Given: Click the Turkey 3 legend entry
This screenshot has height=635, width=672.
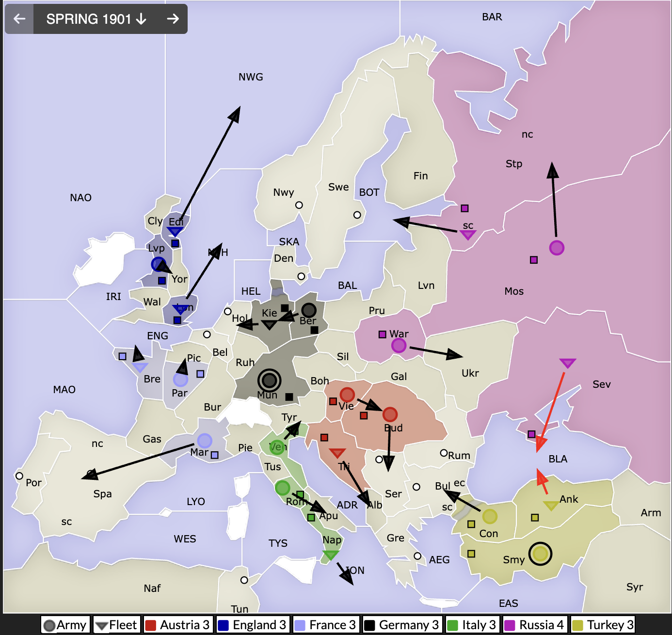Looking at the screenshot, I should 603,625.
